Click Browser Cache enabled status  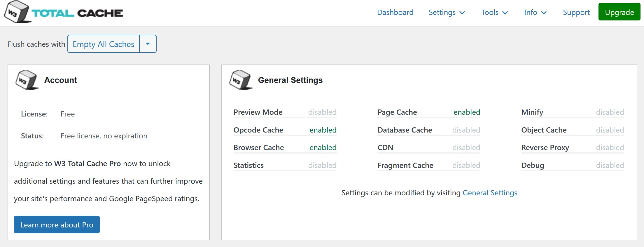coord(323,147)
